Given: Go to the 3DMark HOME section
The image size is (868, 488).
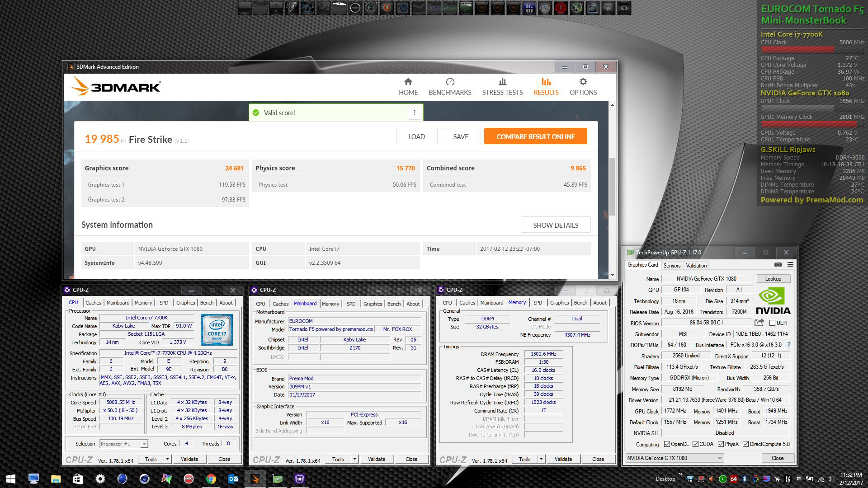Looking at the screenshot, I should coord(408,87).
